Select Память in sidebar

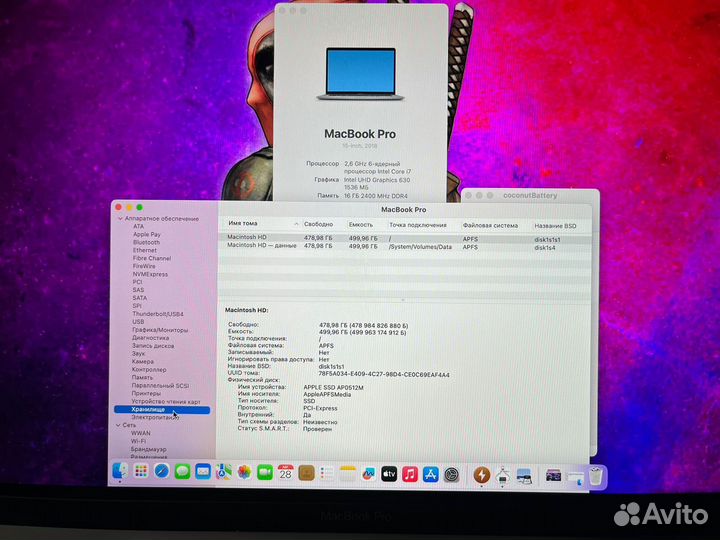pyautogui.click(x=142, y=377)
